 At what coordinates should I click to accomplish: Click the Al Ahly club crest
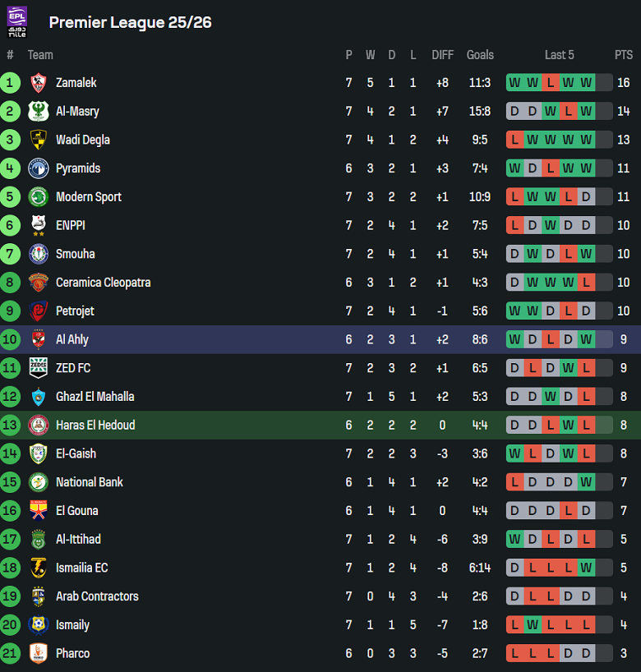point(38,339)
